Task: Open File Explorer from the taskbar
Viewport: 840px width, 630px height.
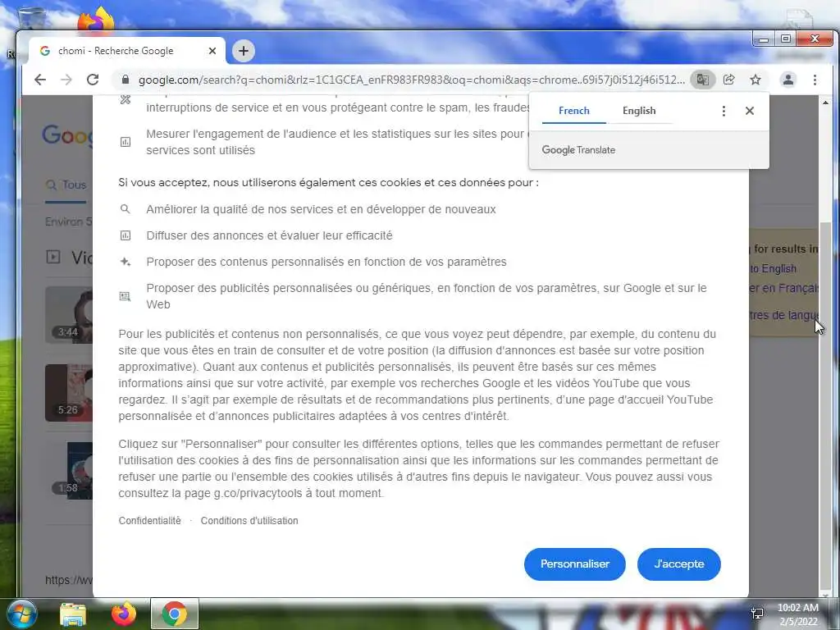Action: click(73, 614)
